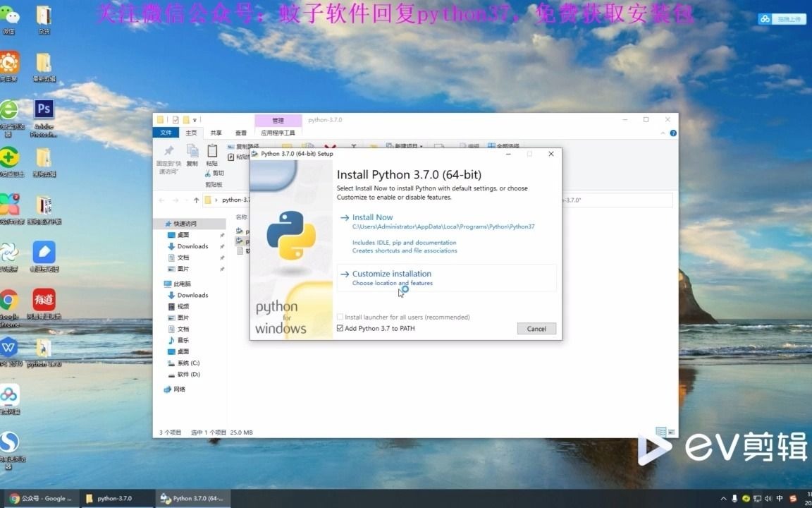Image resolution: width=812 pixels, height=508 pixels.
Task: Toggle the input method 中 indicator
Action: [779, 499]
